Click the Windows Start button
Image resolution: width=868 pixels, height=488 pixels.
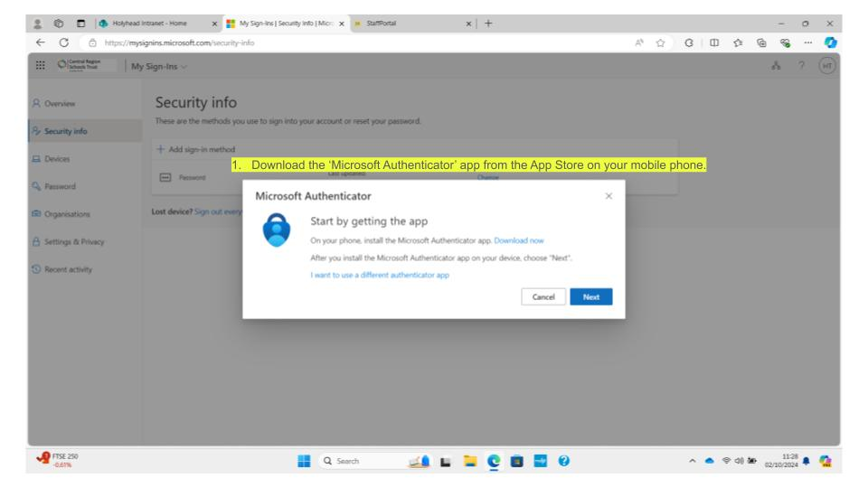click(304, 461)
